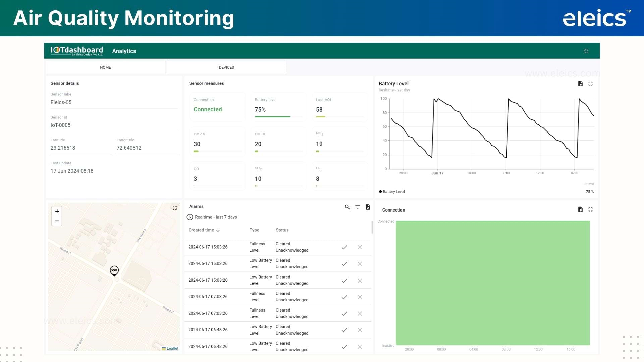The width and height of the screenshot is (644, 362).
Task: Exit fullscreen mode of the dashboard
Action: click(x=586, y=51)
